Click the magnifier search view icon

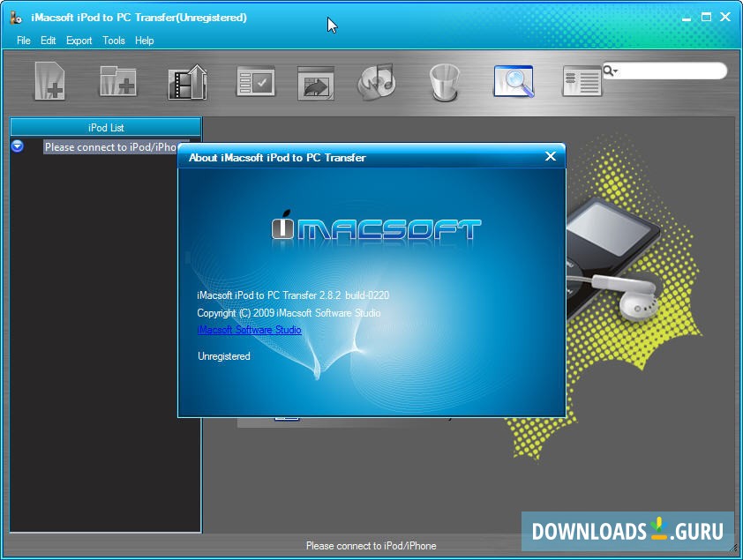514,81
